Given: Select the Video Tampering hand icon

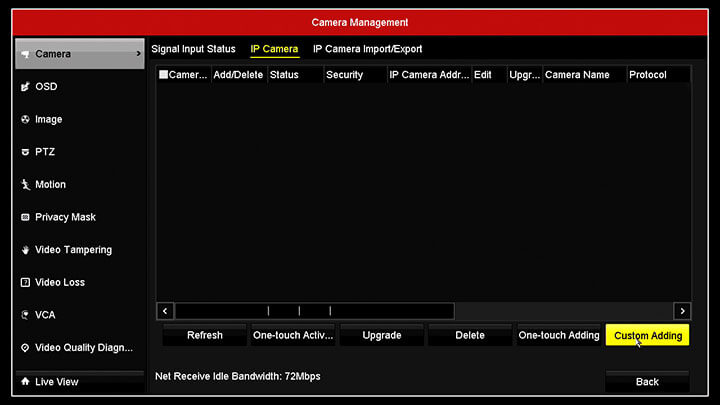Looking at the screenshot, I should (x=25, y=250).
